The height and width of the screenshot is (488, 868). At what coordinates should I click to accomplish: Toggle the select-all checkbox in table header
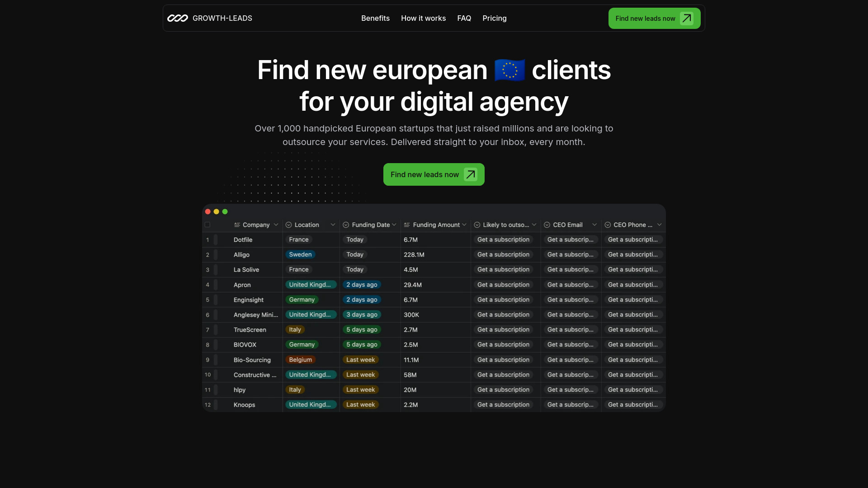pyautogui.click(x=208, y=225)
